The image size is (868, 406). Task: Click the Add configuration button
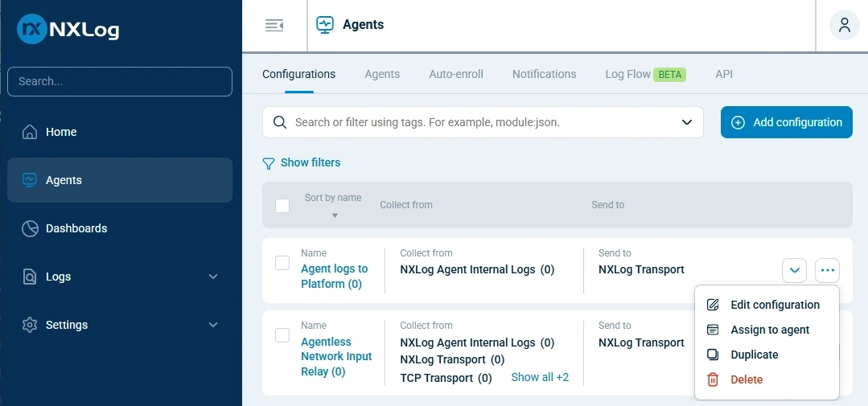(x=786, y=122)
